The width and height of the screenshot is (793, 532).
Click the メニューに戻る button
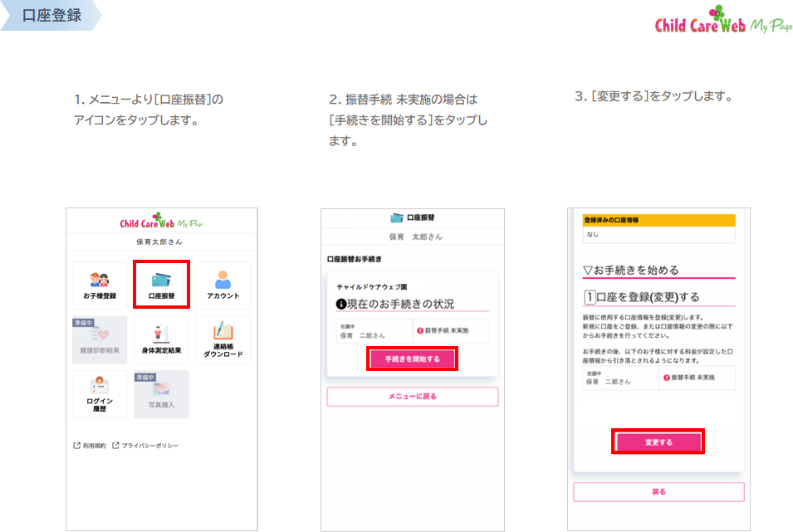pyautogui.click(x=412, y=397)
